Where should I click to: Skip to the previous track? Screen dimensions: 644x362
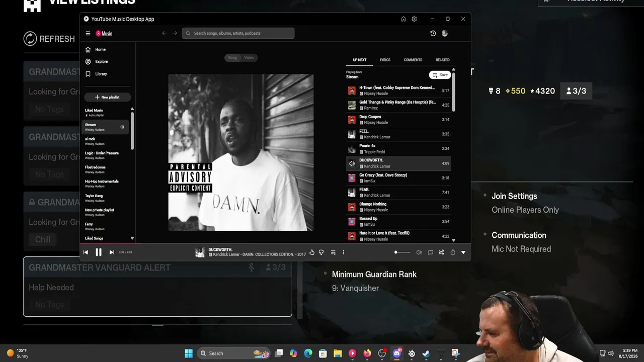point(86,252)
